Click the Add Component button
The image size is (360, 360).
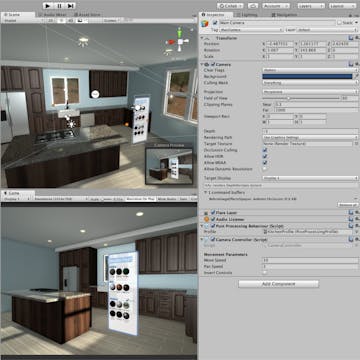click(279, 284)
